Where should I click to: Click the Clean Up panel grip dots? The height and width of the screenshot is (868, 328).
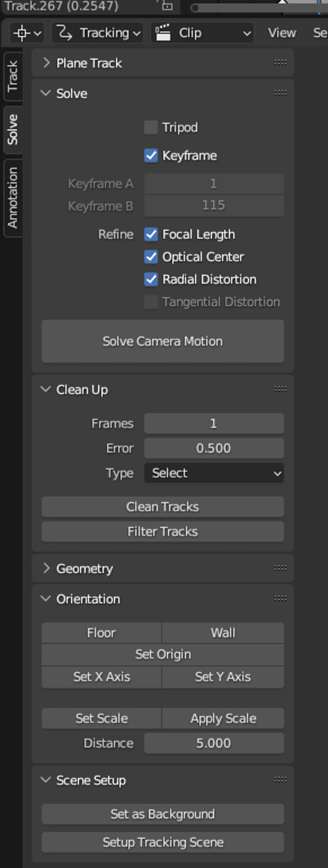(280, 389)
